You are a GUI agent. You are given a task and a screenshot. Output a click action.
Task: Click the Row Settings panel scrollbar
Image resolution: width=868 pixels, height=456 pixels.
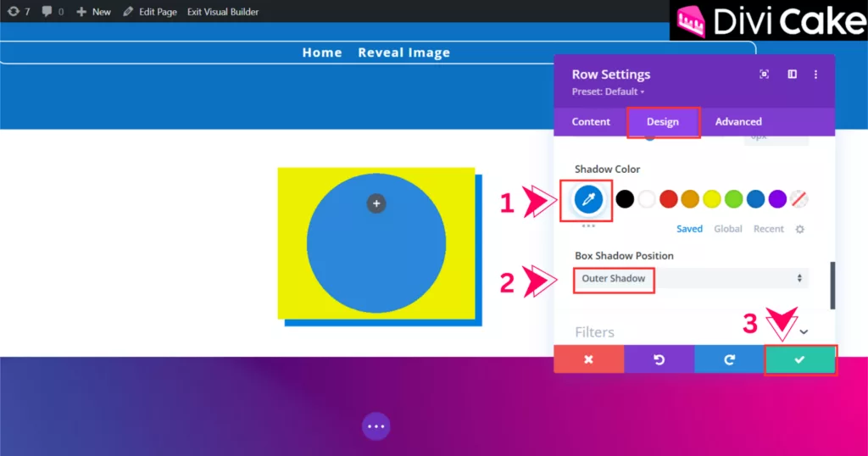[x=832, y=286]
